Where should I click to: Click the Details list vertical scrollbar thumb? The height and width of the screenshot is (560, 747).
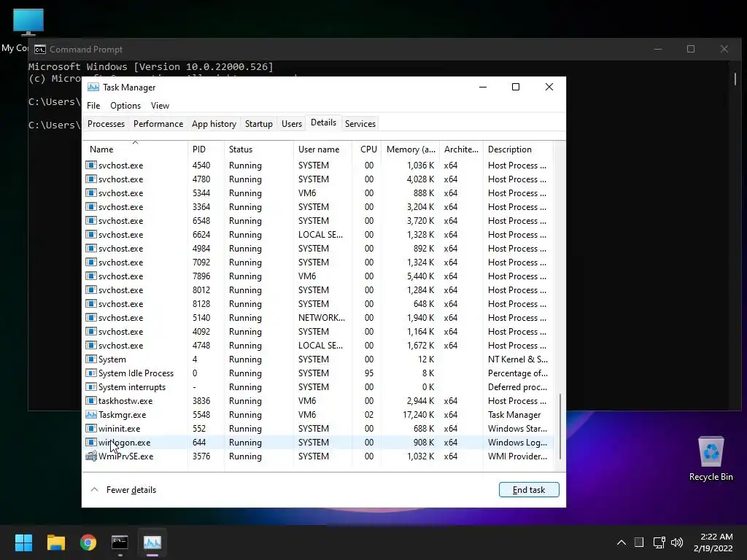(x=560, y=426)
